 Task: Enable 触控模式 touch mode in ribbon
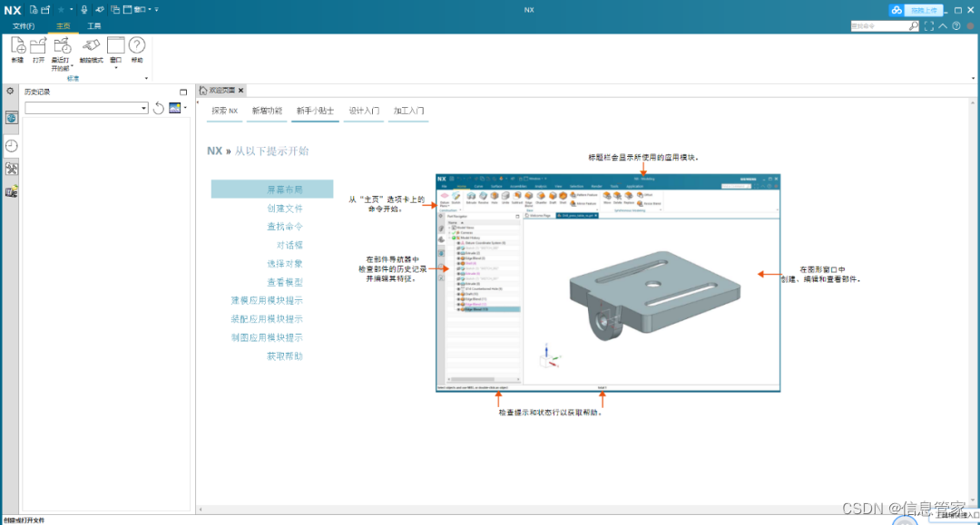coord(92,49)
